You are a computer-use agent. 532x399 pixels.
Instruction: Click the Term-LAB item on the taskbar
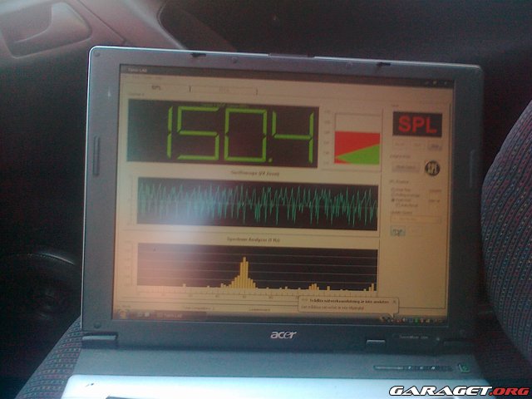[168, 313]
